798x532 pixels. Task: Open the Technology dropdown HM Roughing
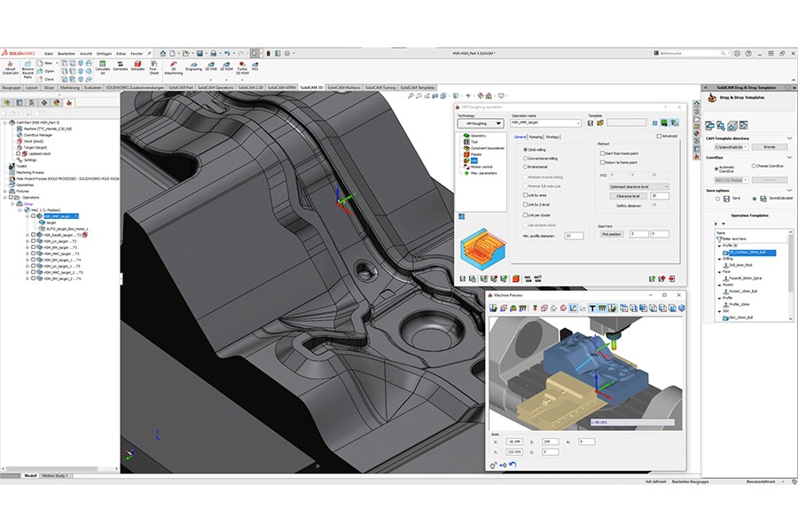[x=480, y=123]
